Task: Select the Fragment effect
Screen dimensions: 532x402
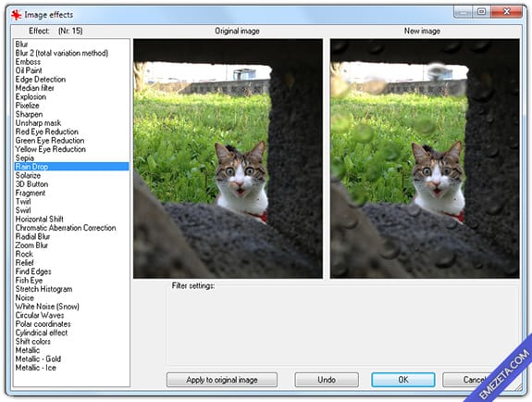Action: pyautogui.click(x=31, y=193)
